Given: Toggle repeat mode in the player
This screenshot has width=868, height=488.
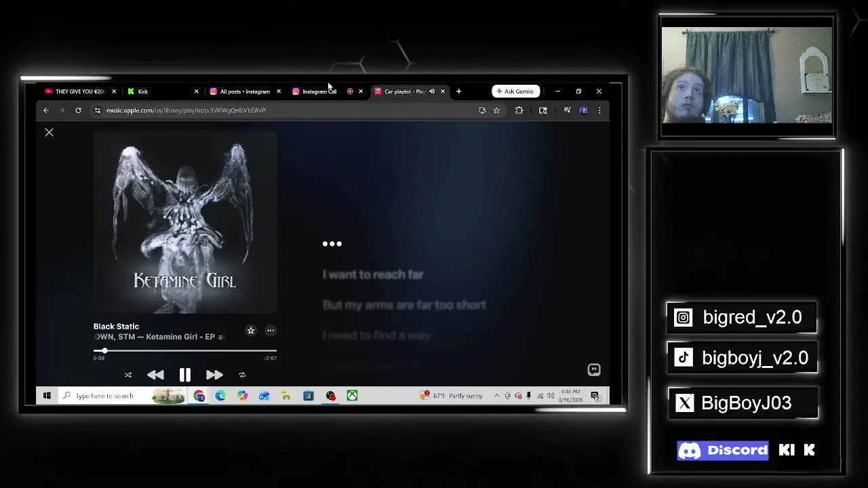Looking at the screenshot, I should coord(242,375).
